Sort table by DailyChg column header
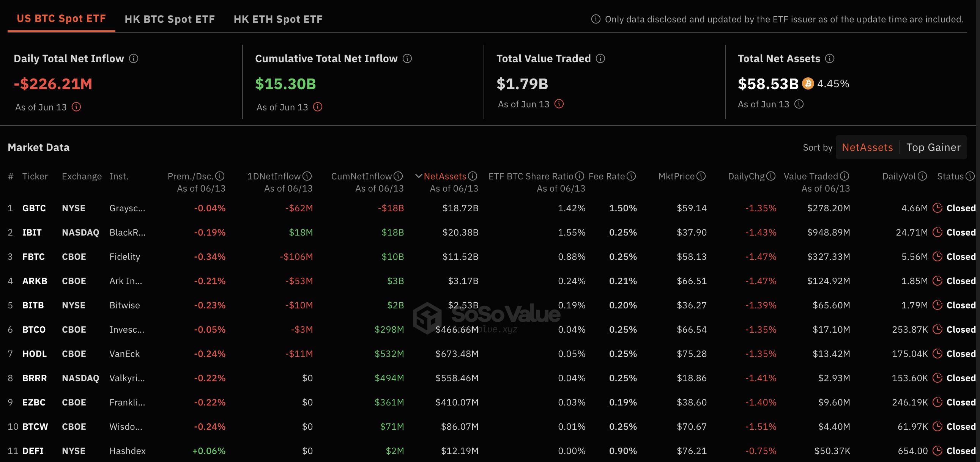The width and height of the screenshot is (980, 462). 746,176
